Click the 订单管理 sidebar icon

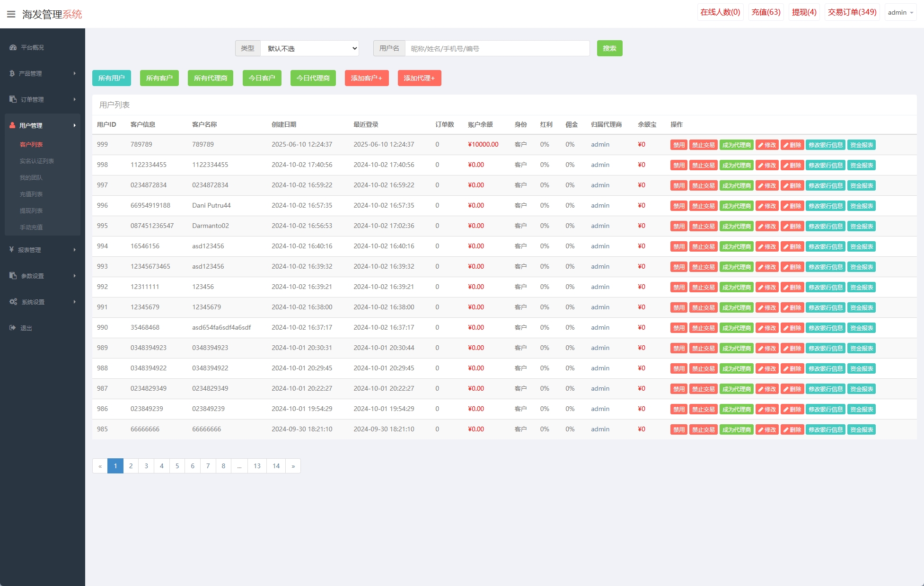point(13,99)
